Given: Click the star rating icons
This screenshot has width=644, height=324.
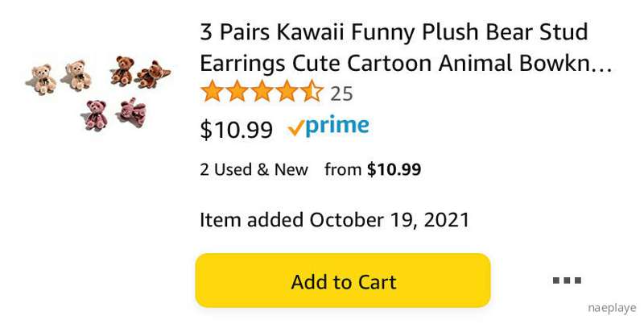Looking at the screenshot, I should tap(262, 91).
